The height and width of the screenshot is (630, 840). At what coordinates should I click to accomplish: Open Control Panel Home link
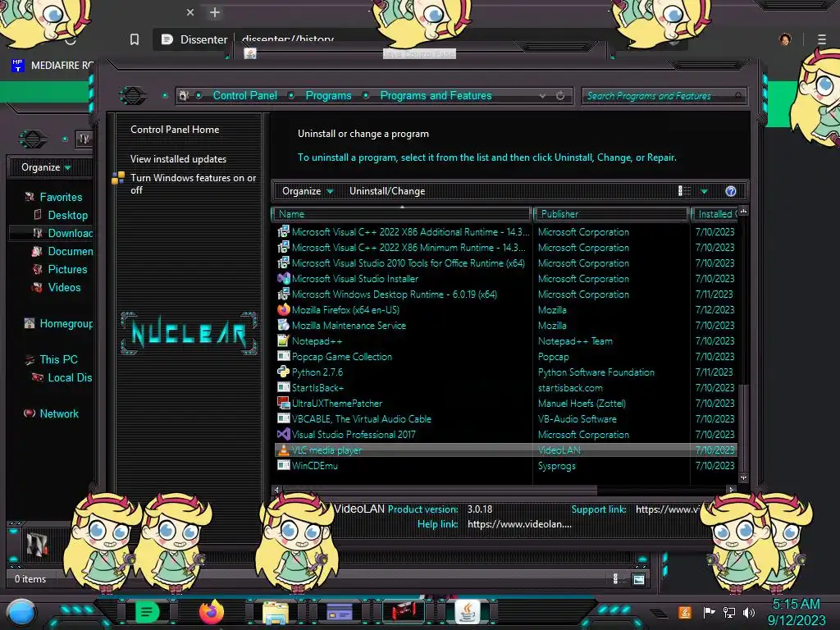(175, 130)
